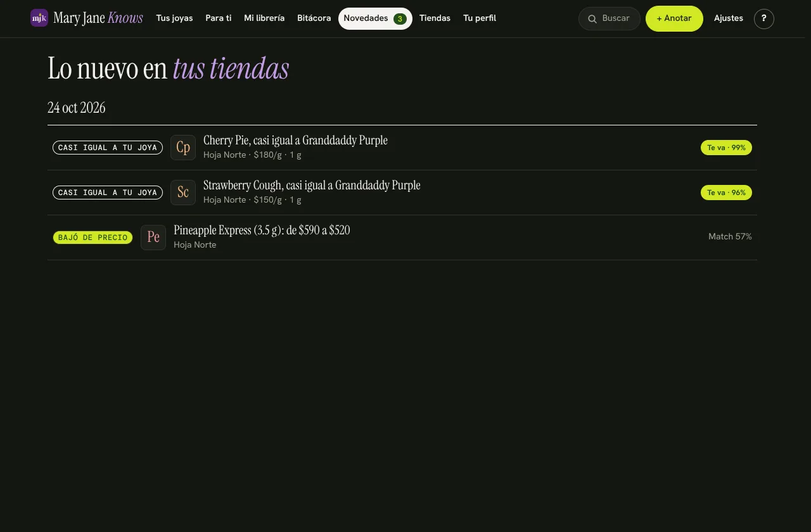This screenshot has height=532, width=811.
Task: Click the Cp strain icon tile
Action: point(183,148)
